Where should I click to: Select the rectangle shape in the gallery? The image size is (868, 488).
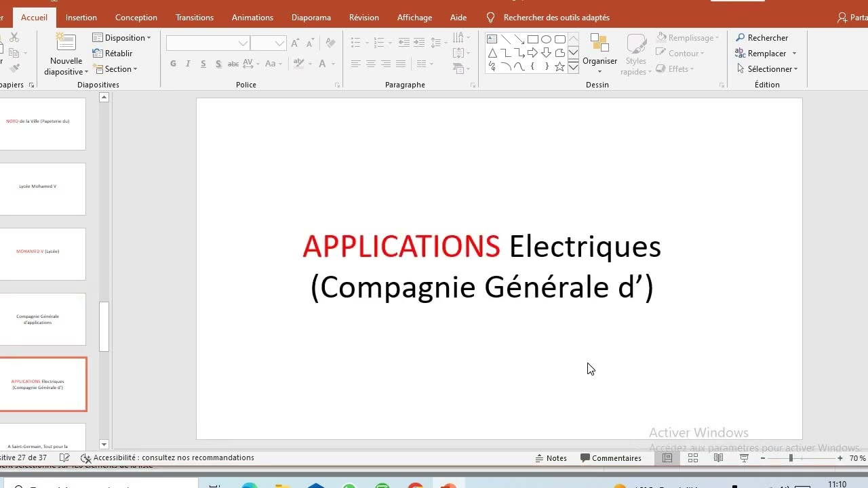[533, 39]
